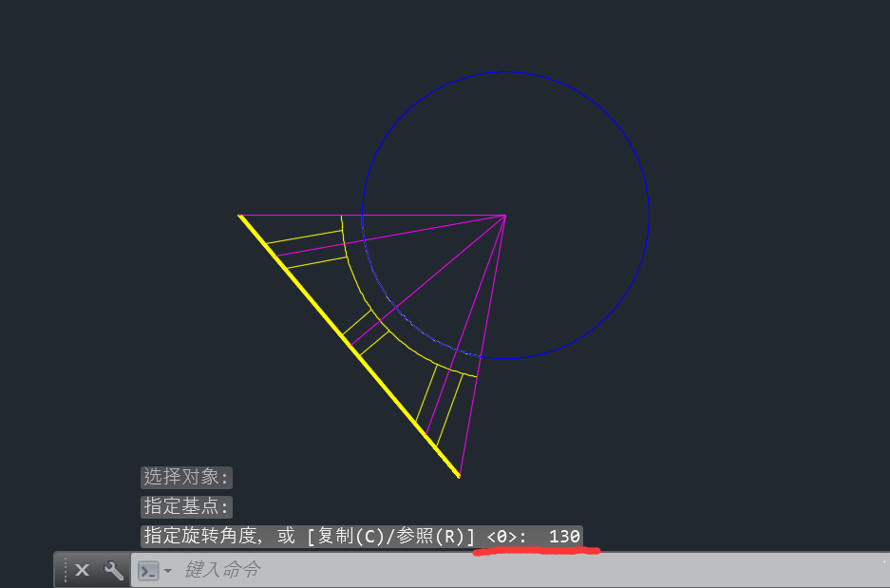The height and width of the screenshot is (588, 890).
Task: Click the command input field
Action: 510,570
